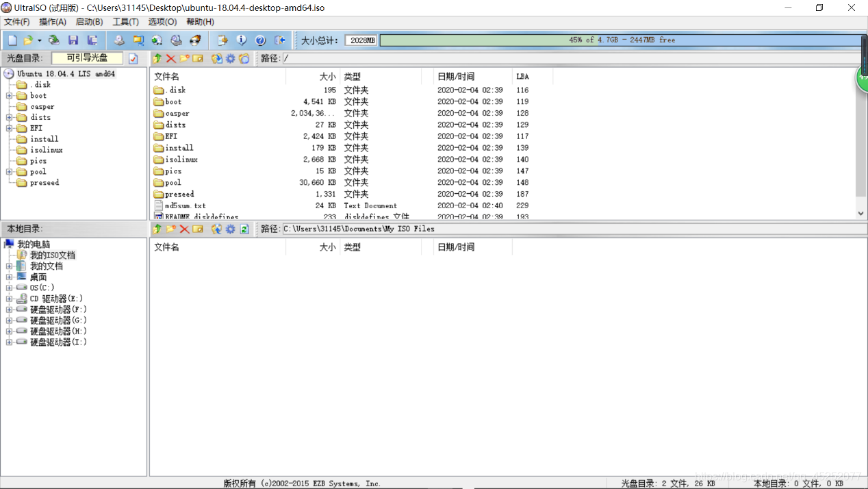Open the 文件(F) menu

point(17,22)
